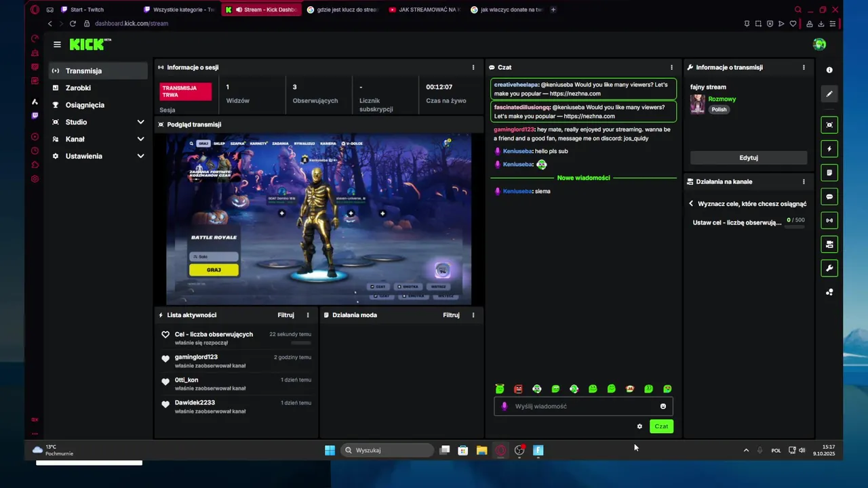Go back with the Wyznacz cele arrow
Screen dimensions: 868x488
pos(691,203)
